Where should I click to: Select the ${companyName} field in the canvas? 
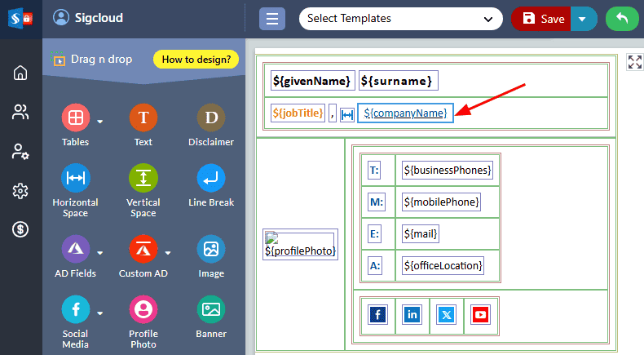click(405, 113)
